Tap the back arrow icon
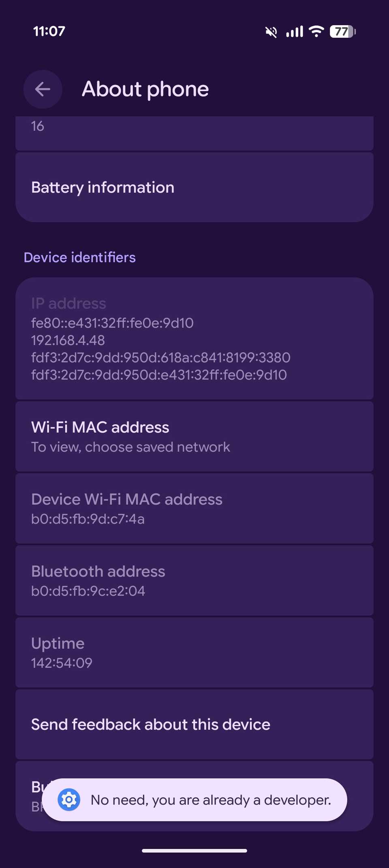 click(x=43, y=89)
